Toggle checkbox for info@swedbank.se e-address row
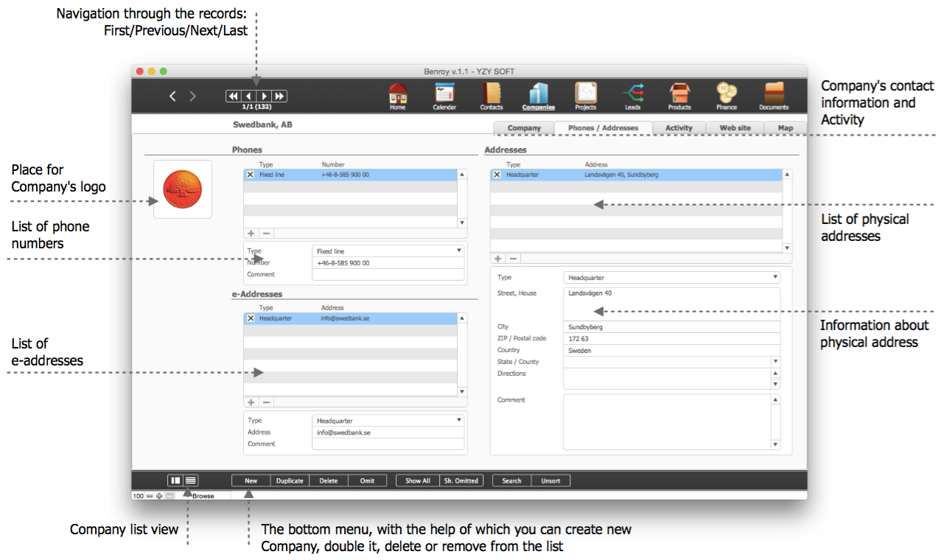Viewport: 947px width, 560px height. (x=251, y=318)
